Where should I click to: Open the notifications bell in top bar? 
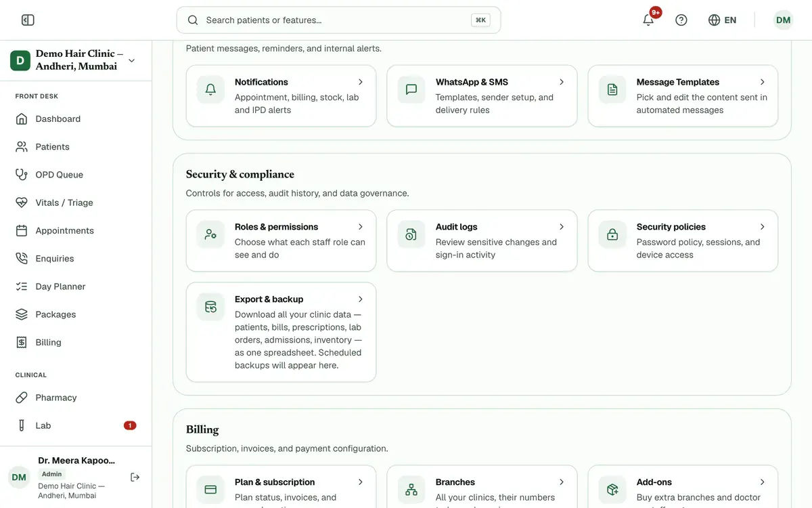point(648,20)
